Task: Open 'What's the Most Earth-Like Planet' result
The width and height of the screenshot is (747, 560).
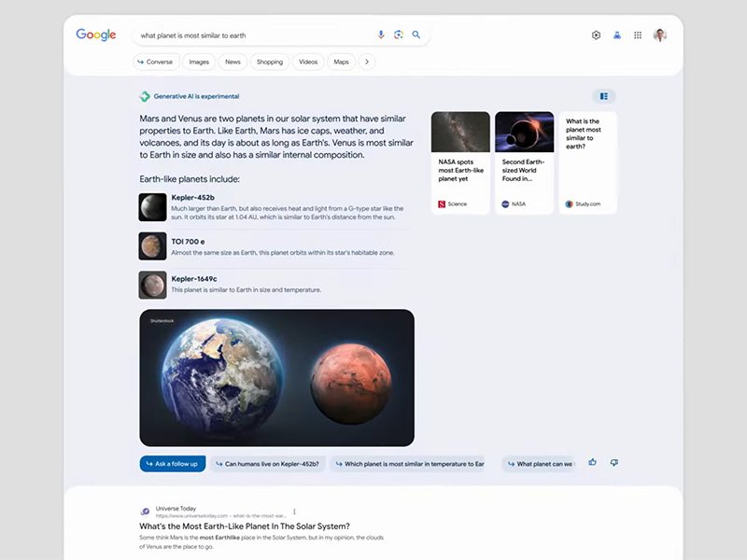Action: (x=245, y=526)
